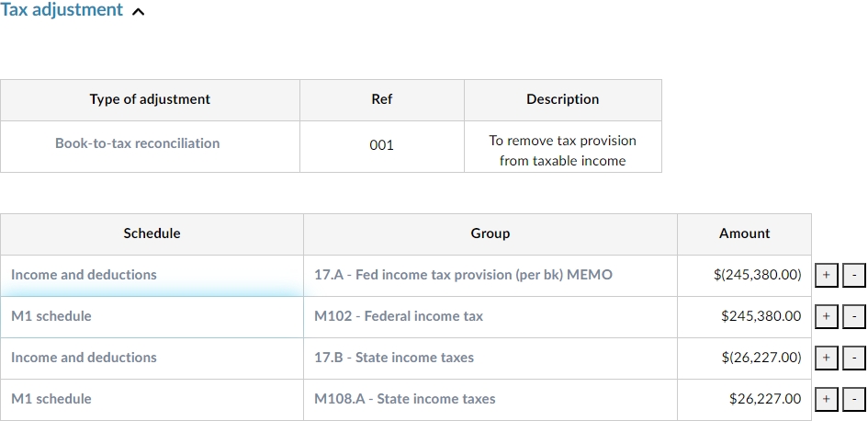
Task: Collapse the Tax adjustment section chevron
Action: click(x=139, y=12)
